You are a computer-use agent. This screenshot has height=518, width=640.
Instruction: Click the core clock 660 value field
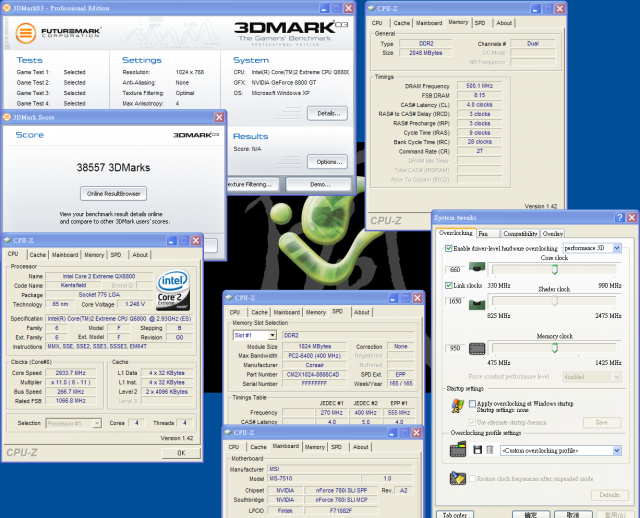455,269
